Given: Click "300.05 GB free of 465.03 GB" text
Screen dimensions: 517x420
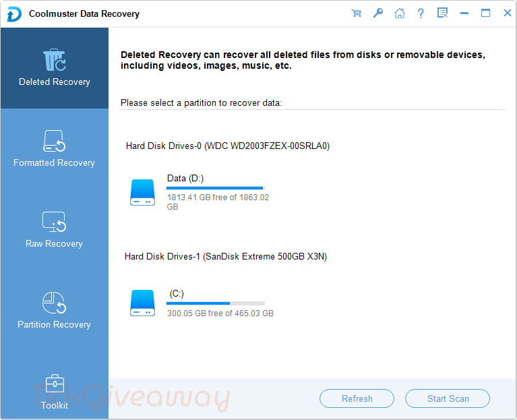Looking at the screenshot, I should [x=220, y=313].
